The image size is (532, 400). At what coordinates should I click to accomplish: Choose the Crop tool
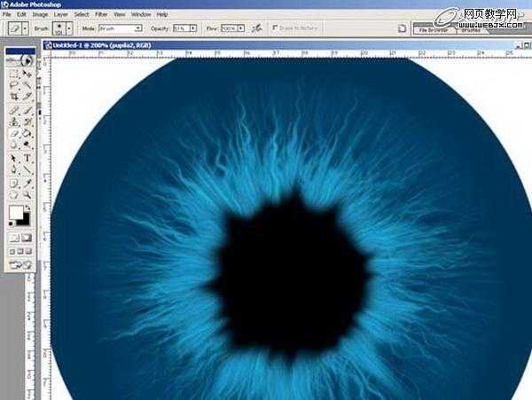click(x=13, y=98)
